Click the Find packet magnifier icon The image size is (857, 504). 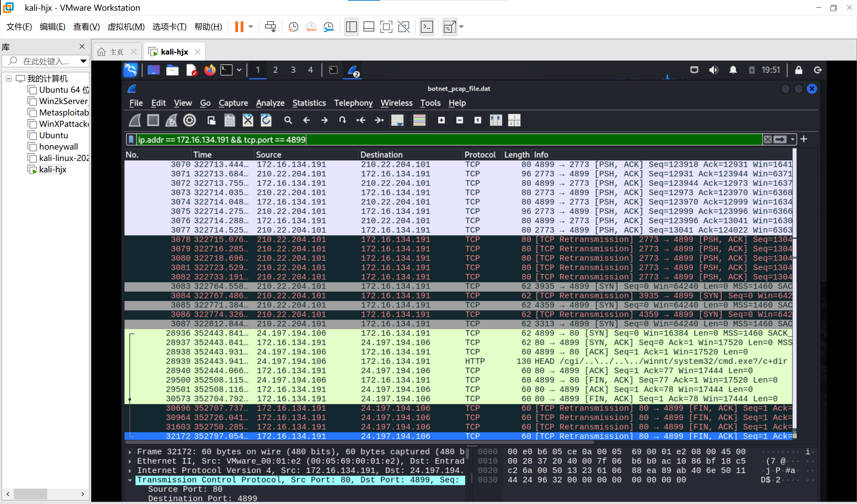(288, 120)
